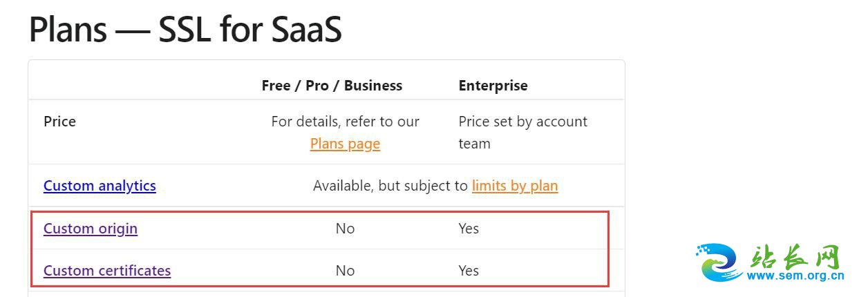868x297 pixels.
Task: Select the 'No' cell in Custom certificates row
Action: [x=345, y=271]
